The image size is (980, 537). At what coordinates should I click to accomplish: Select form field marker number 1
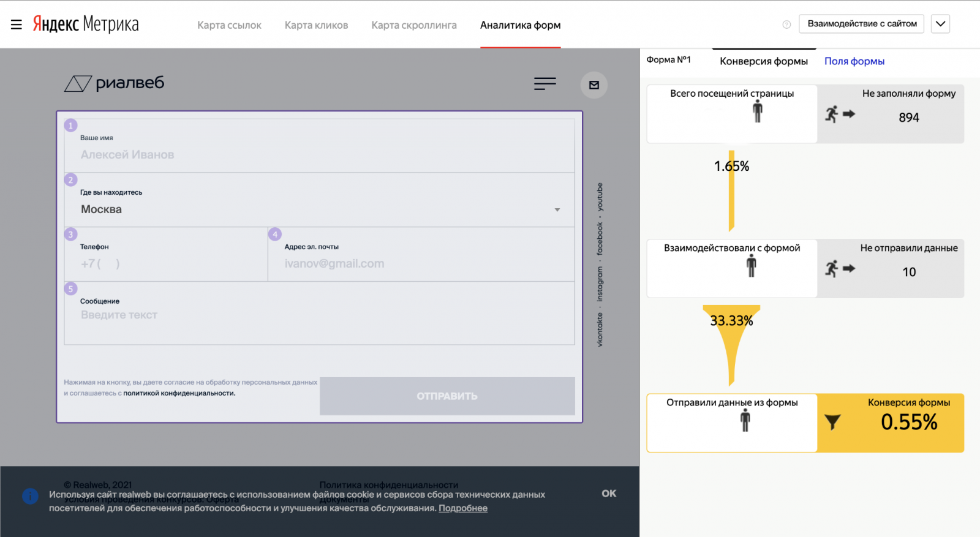(71, 126)
